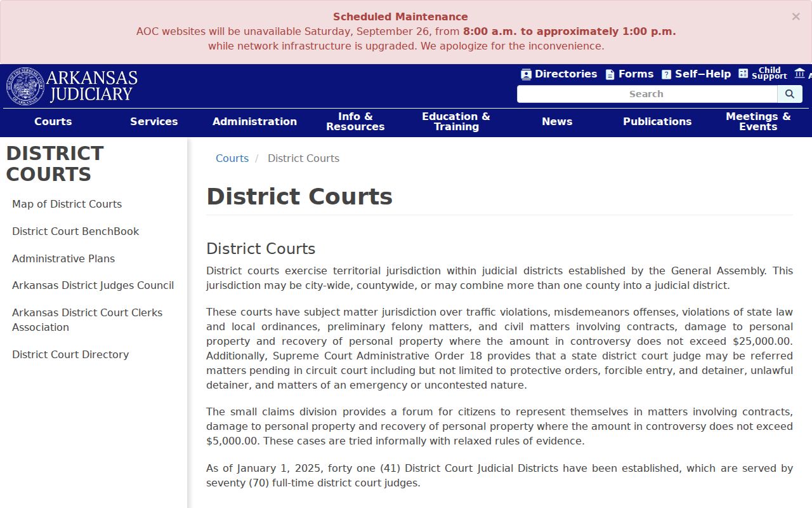Click the Forms document icon

coord(610,74)
